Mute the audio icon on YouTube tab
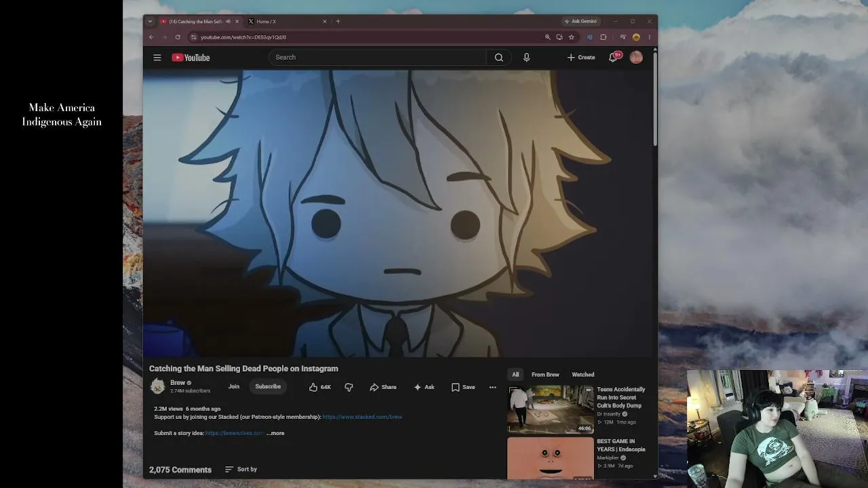The image size is (868, 488). 228,22
